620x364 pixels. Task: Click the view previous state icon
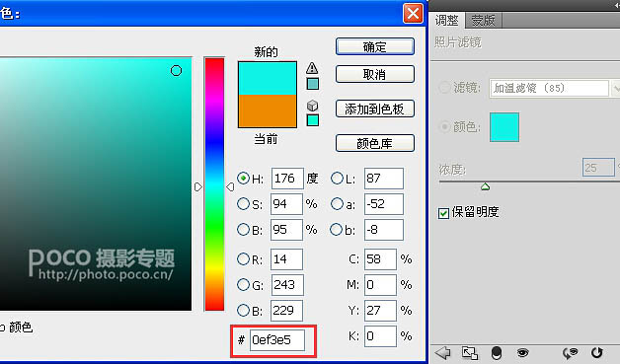point(570,352)
